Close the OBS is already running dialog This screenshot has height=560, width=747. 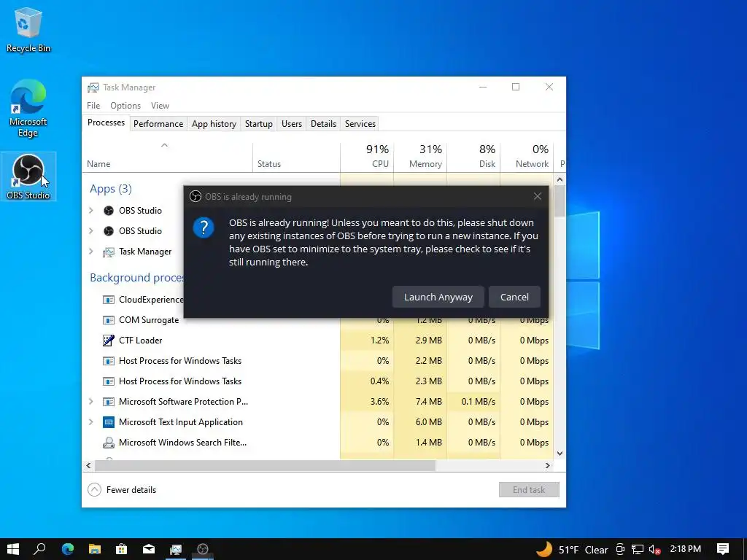pos(538,197)
